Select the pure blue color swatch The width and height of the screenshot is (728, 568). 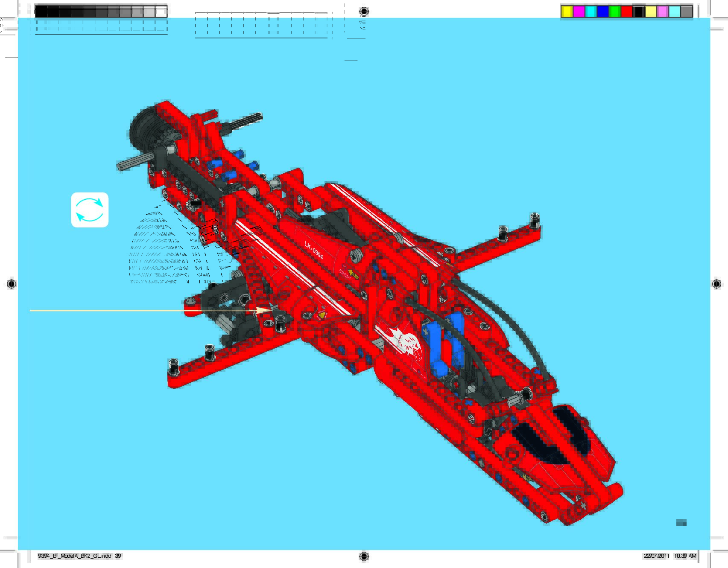point(602,12)
